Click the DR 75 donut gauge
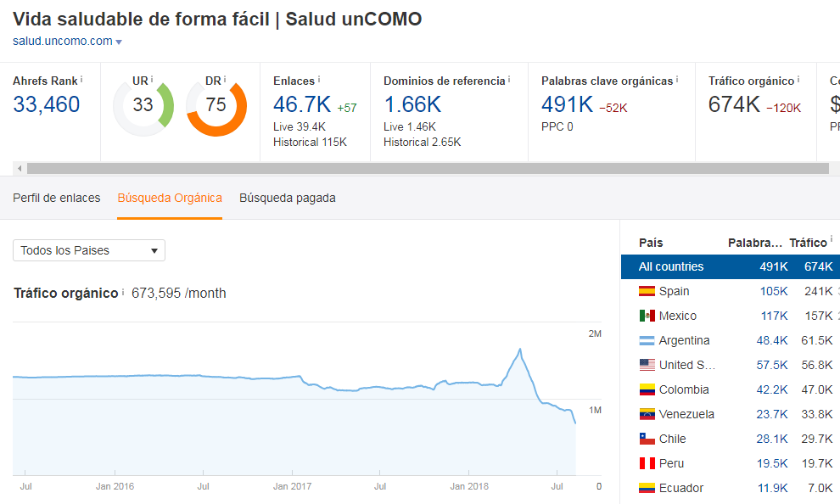Viewport: 840px width, 504px height. tap(216, 105)
